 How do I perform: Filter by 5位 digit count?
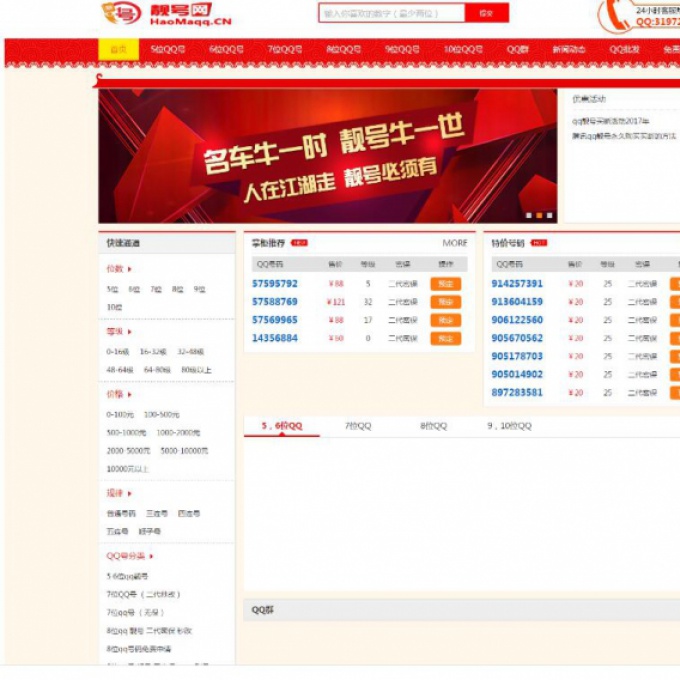point(112,289)
